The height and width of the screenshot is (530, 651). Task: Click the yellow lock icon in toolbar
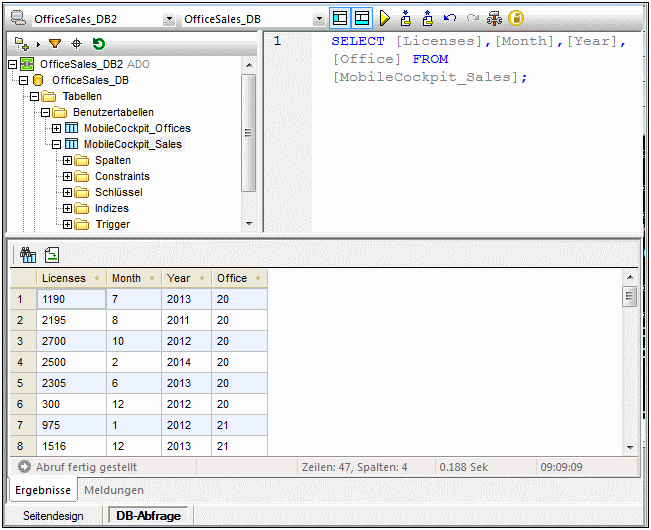coord(516,18)
